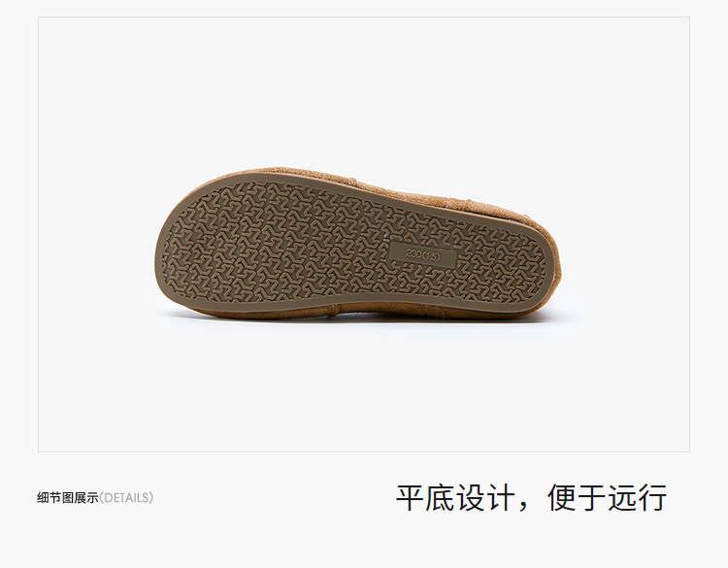Click the blank area above the shoe

[364, 93]
